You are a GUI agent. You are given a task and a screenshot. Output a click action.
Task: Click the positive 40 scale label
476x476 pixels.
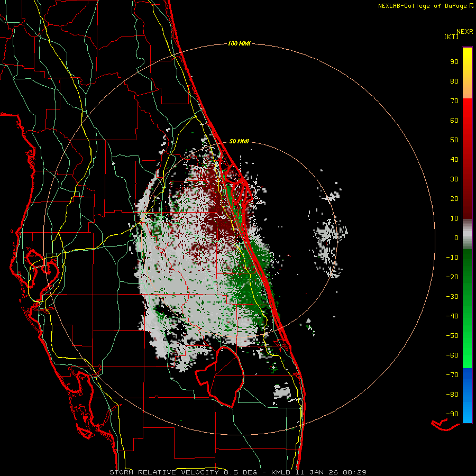tap(454, 160)
